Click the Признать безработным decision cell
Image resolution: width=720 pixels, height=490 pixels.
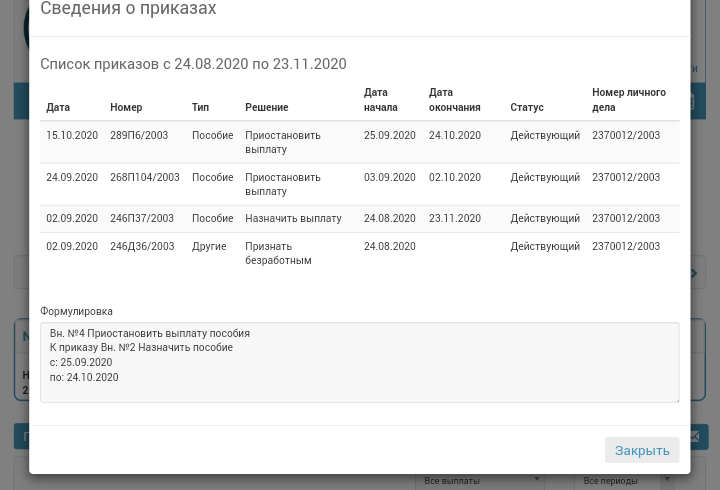pyautogui.click(x=278, y=253)
